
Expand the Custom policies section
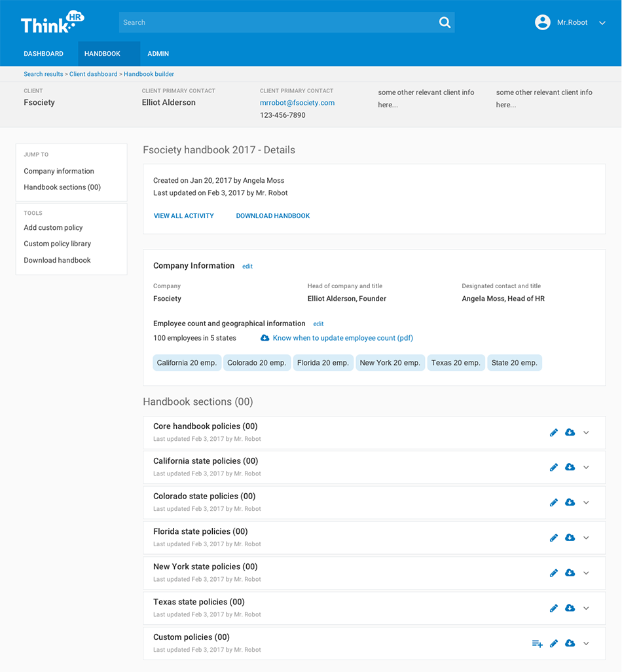click(x=586, y=643)
